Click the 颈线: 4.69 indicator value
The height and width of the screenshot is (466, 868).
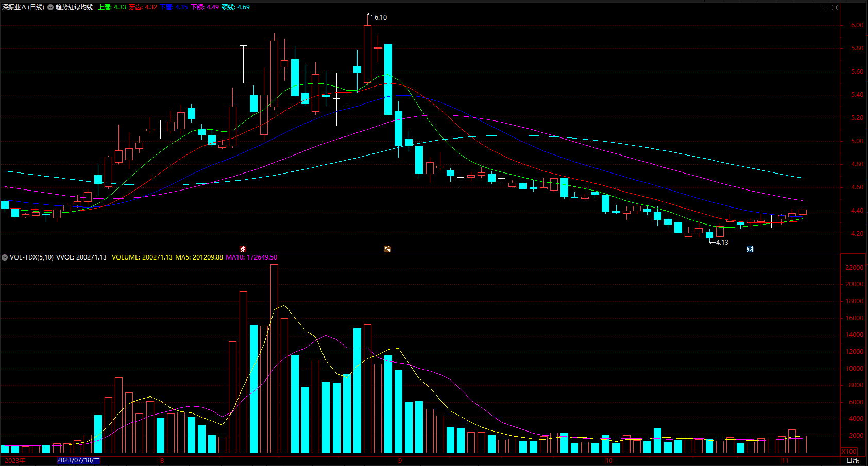236,7
